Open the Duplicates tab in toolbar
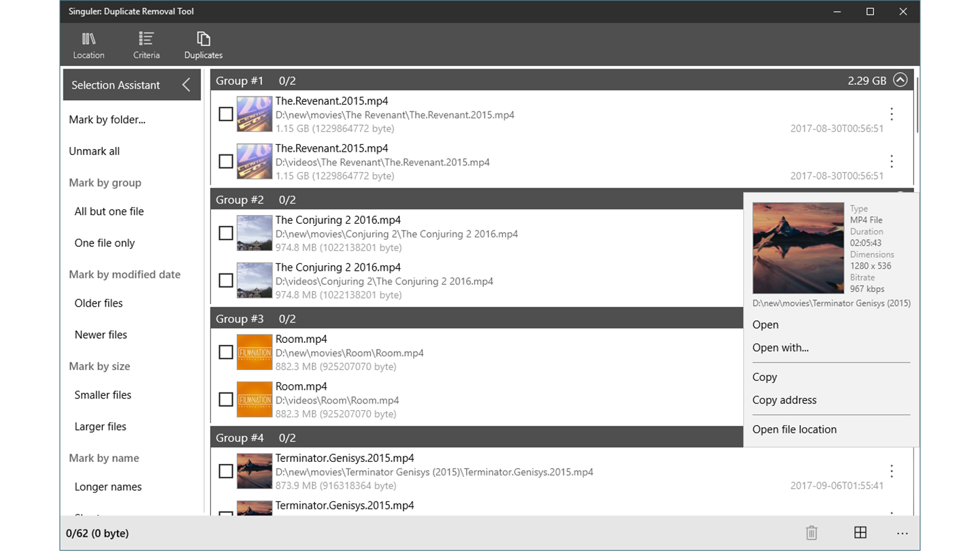This screenshot has width=980, height=551. point(203,45)
